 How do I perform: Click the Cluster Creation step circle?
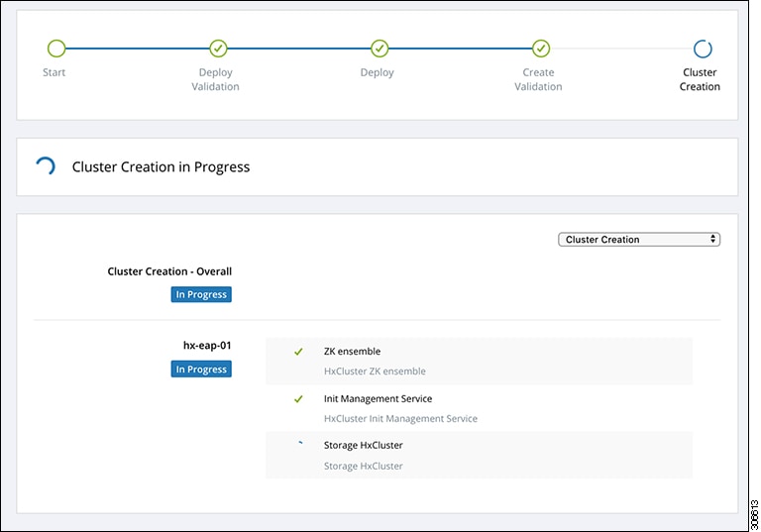coord(702,49)
